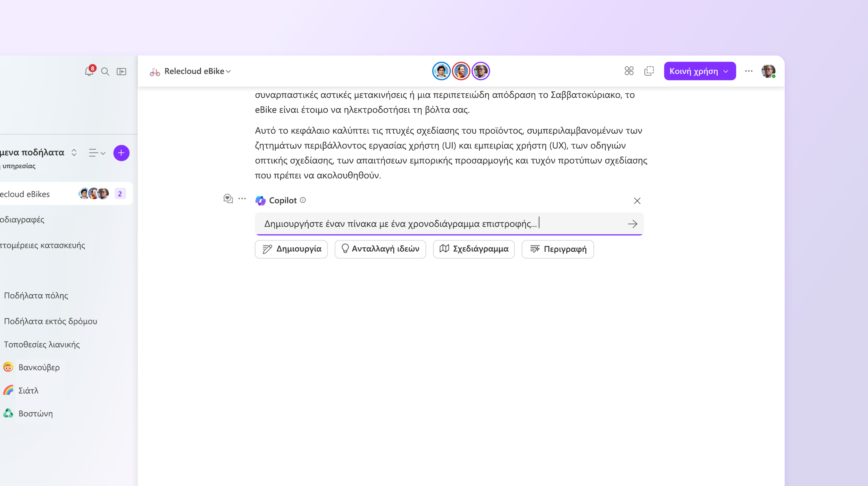Viewport: 868px width, 486px height.
Task: Open the Relecloud eBike title dropdown
Action: 198,71
